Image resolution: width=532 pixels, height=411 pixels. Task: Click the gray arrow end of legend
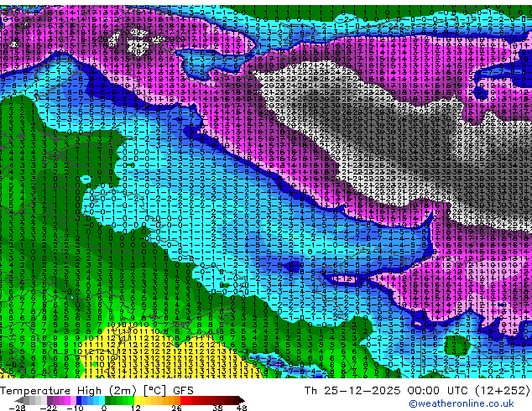pyautogui.click(x=19, y=400)
